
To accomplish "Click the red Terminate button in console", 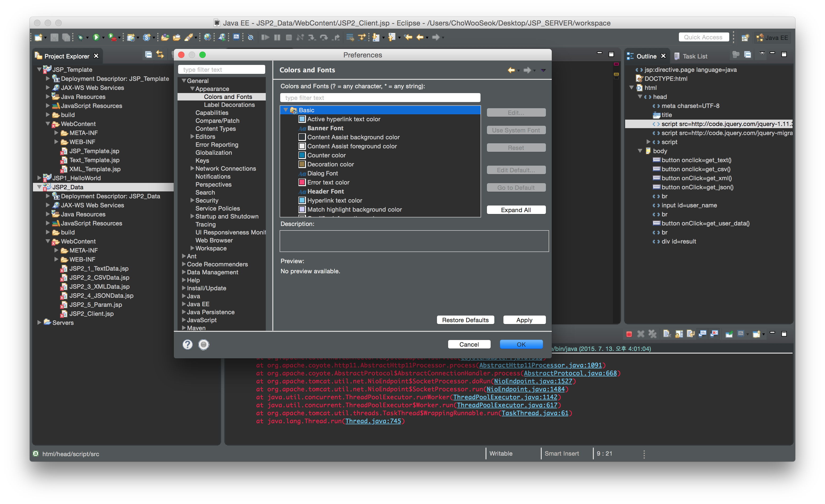I will (x=629, y=334).
